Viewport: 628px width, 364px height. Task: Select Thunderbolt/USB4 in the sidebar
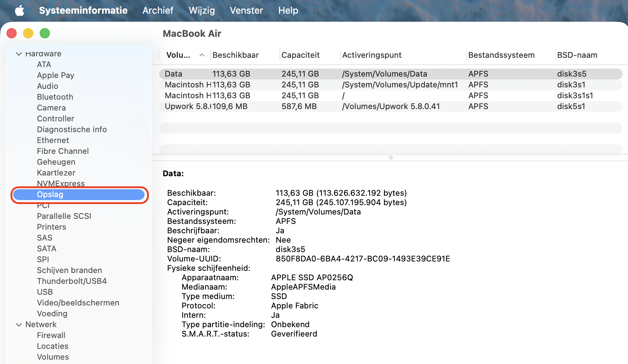point(72,281)
